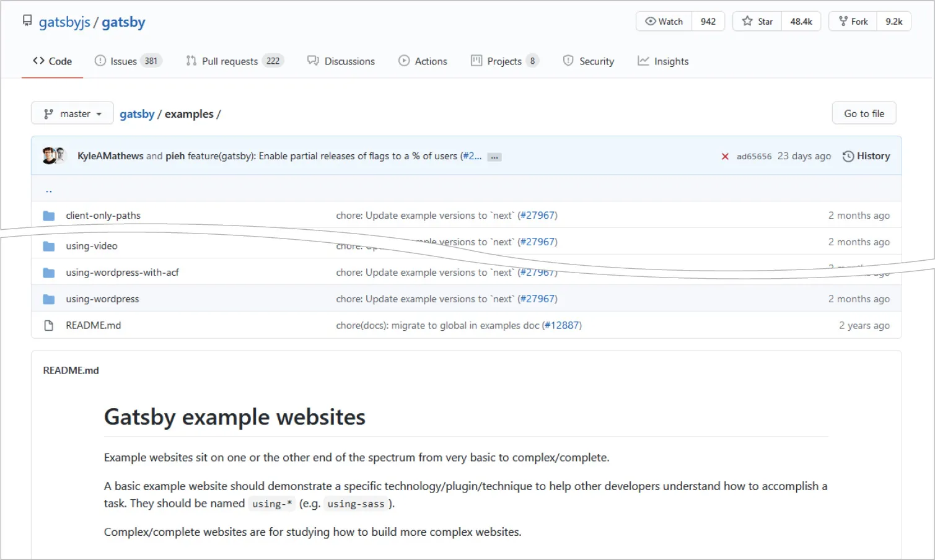Click the Star icon in the Star button

[747, 21]
